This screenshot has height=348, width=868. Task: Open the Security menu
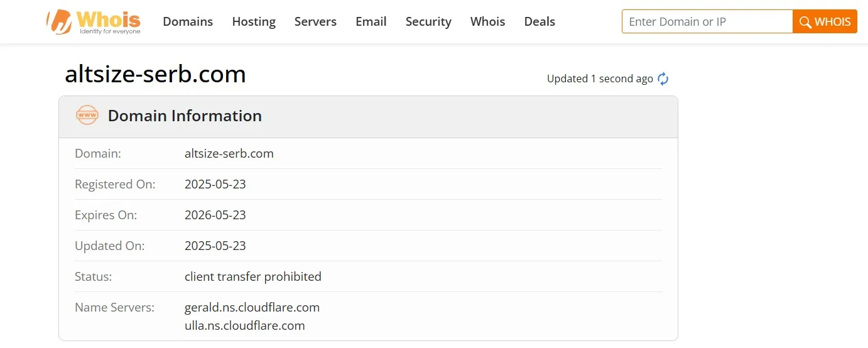pos(428,21)
